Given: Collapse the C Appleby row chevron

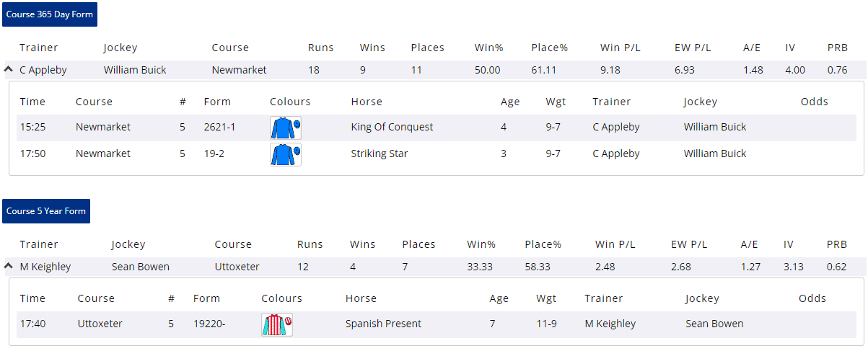Looking at the screenshot, I should tap(9, 70).
